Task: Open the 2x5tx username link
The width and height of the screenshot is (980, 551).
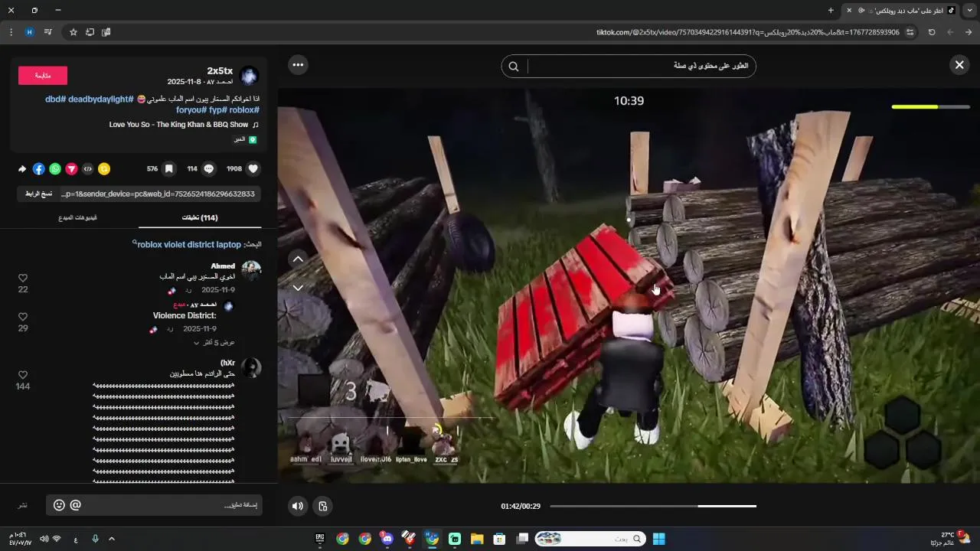Action: point(220,70)
